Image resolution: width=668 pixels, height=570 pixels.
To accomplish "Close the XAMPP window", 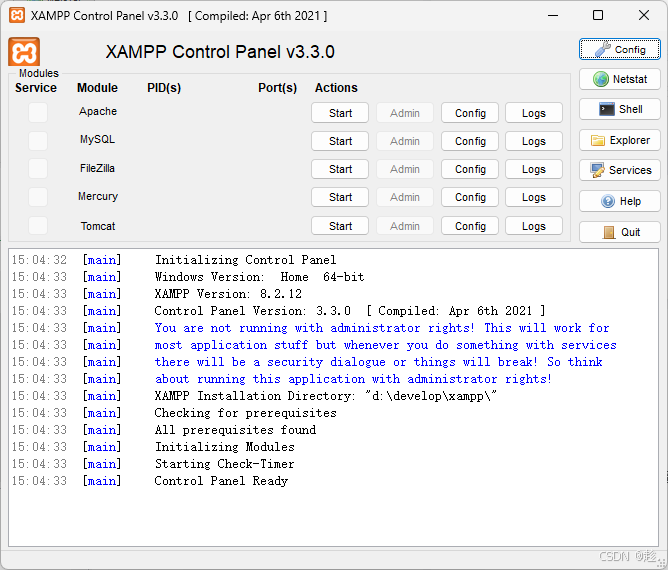I will click(x=644, y=15).
